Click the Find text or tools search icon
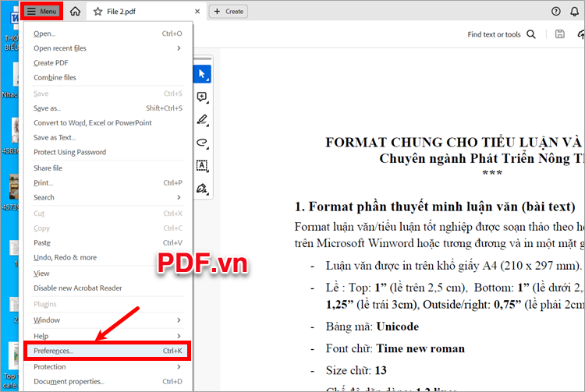585x392 pixels. 531,34
